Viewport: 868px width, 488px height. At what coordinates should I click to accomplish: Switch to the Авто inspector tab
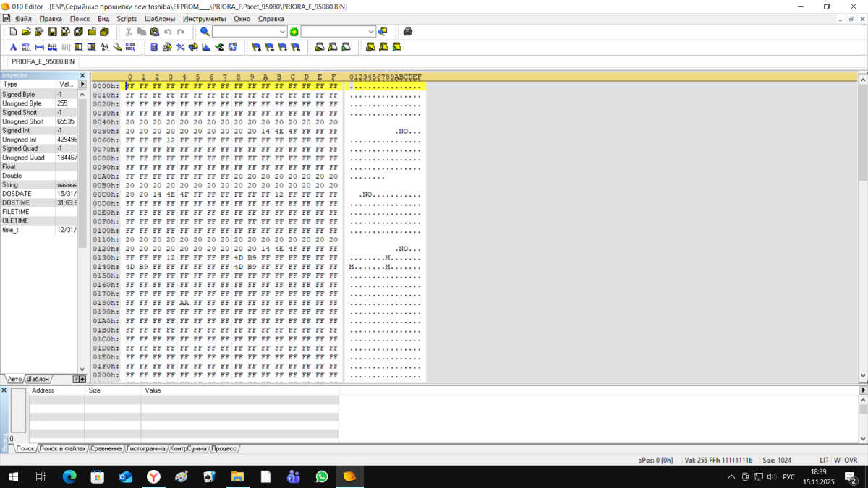[14, 379]
